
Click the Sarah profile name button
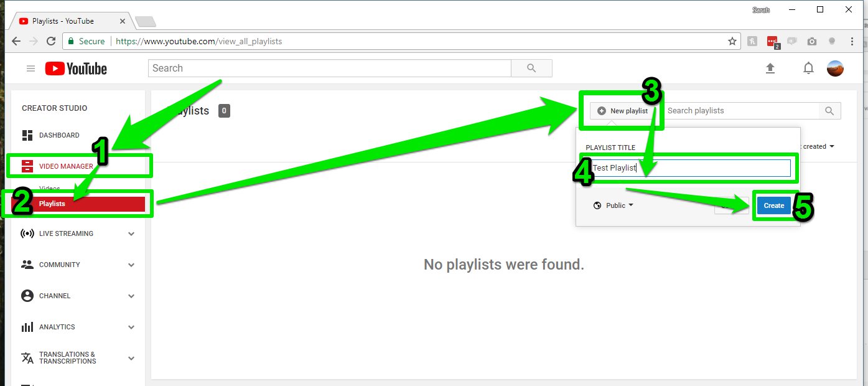[760, 9]
